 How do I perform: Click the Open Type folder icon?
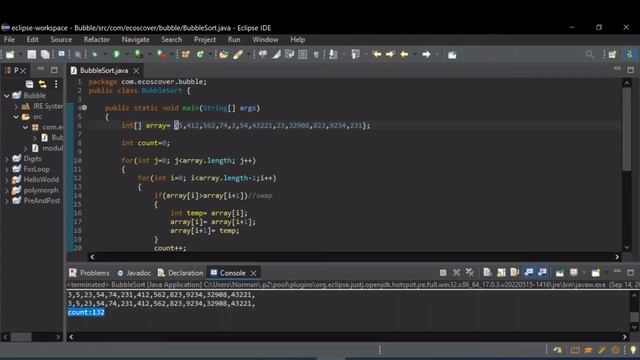223,55
